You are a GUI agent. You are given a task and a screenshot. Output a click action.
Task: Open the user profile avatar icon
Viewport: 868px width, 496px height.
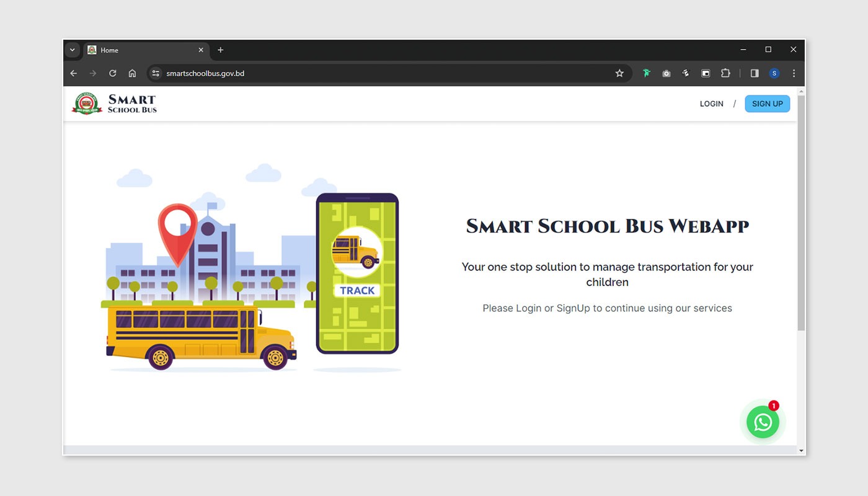pos(774,73)
